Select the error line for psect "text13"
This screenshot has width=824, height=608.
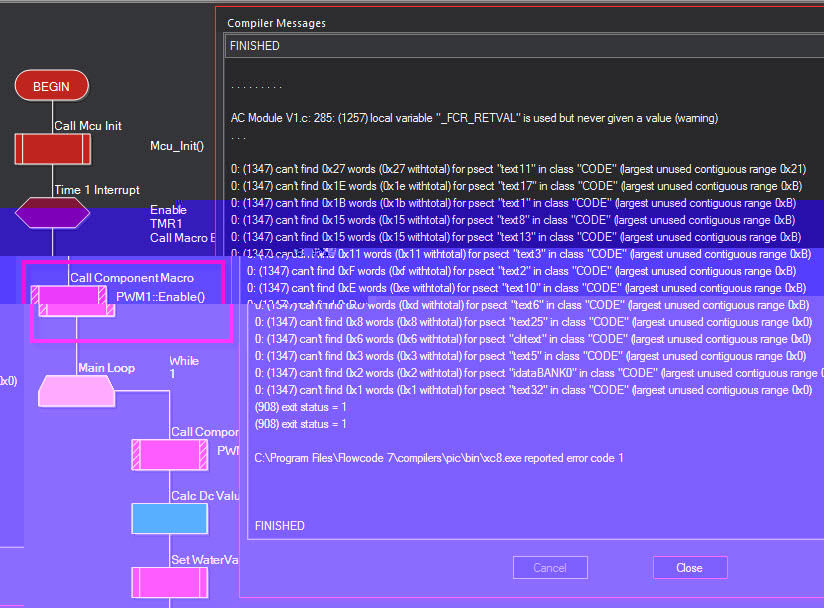pos(516,237)
